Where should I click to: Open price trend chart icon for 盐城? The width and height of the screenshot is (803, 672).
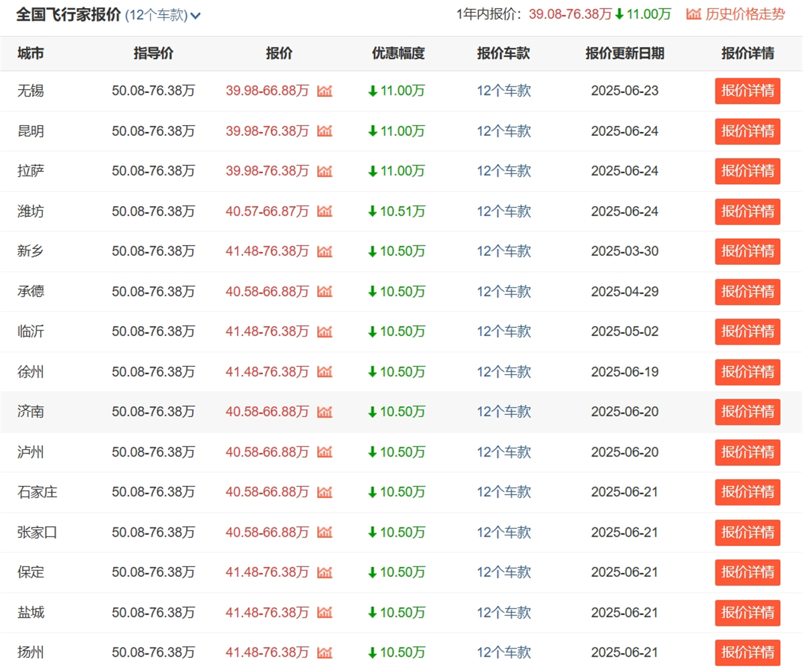325,613
